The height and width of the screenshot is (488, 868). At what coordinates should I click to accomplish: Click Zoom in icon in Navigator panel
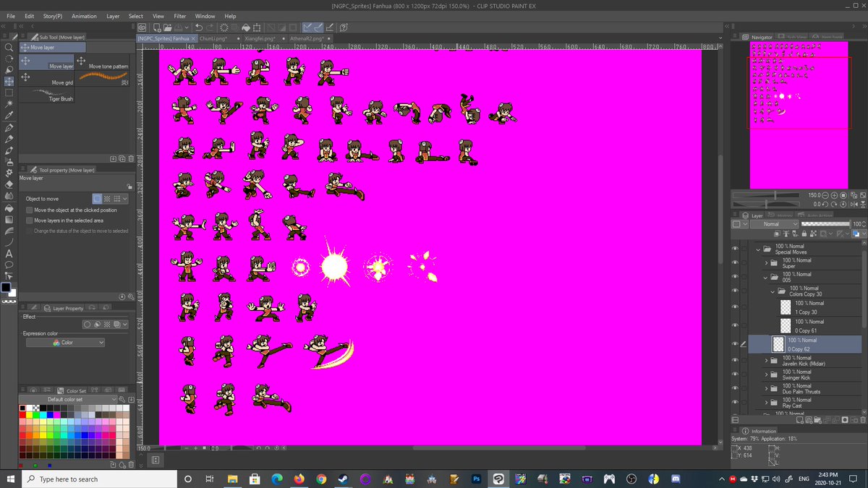pyautogui.click(x=835, y=195)
